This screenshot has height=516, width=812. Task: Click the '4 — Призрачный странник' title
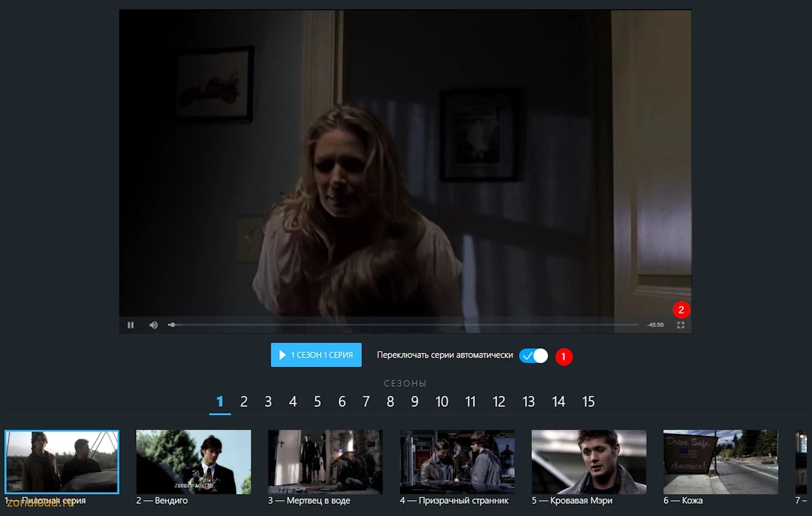pos(454,500)
